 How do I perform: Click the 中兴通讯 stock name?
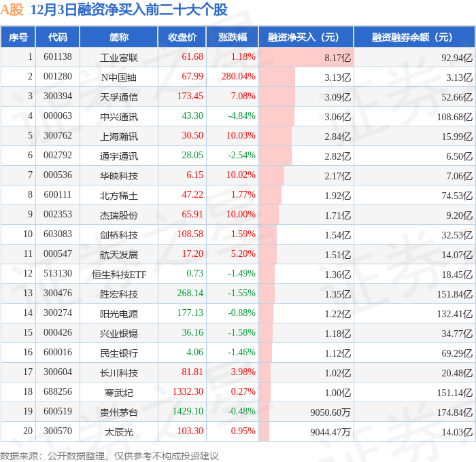click(119, 116)
